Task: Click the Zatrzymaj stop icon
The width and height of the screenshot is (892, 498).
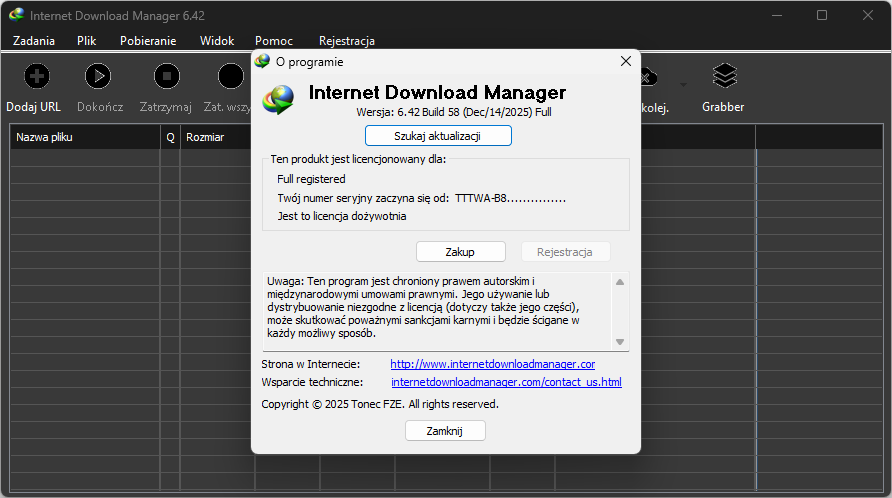Action: 167,76
